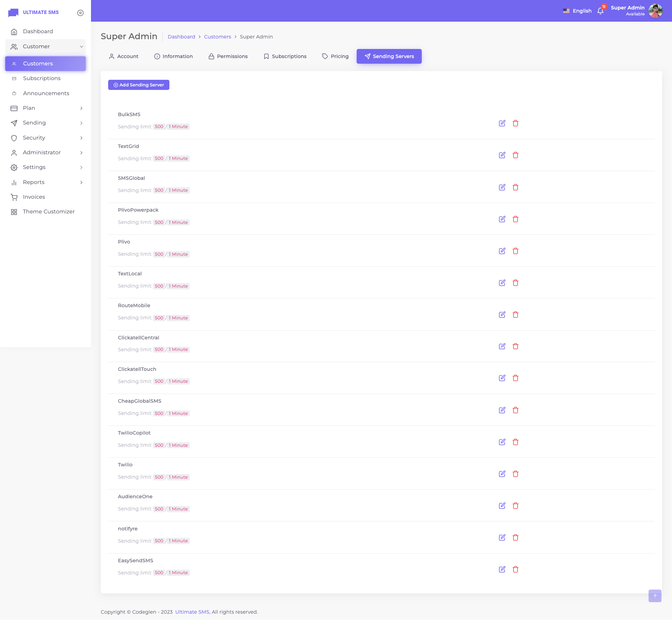Follow the Customers breadcrumb link
The height and width of the screenshot is (620, 672).
217,37
